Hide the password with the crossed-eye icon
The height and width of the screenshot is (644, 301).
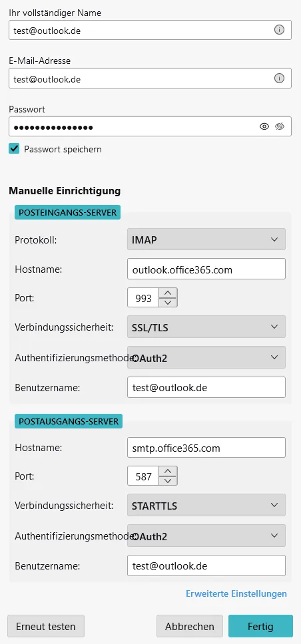click(x=280, y=126)
